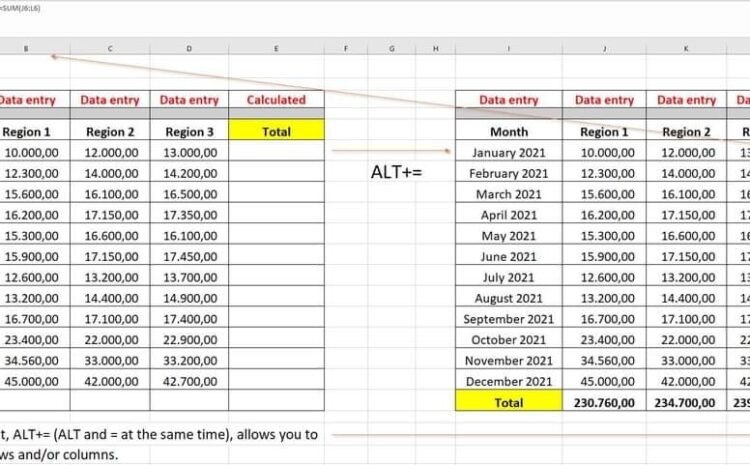Select empty Total cell beside 42.700,00
Image resolution: width=750 pixels, height=465 pixels.
coord(276,381)
